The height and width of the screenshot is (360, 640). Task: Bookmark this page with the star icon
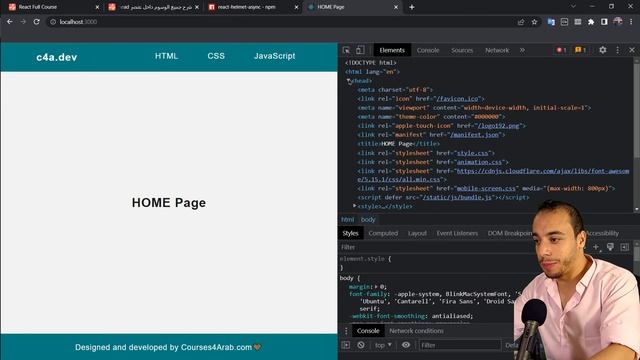[534, 22]
